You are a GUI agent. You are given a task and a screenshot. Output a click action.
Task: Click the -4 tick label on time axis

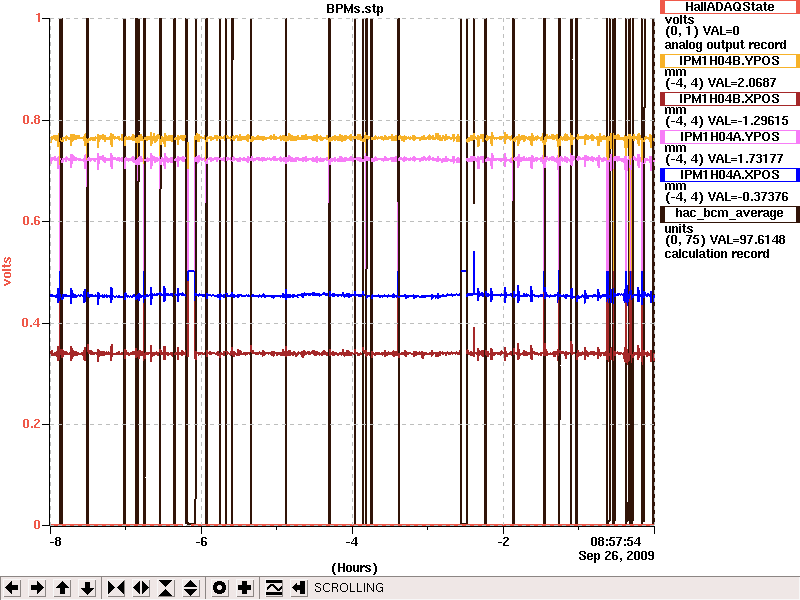click(353, 541)
